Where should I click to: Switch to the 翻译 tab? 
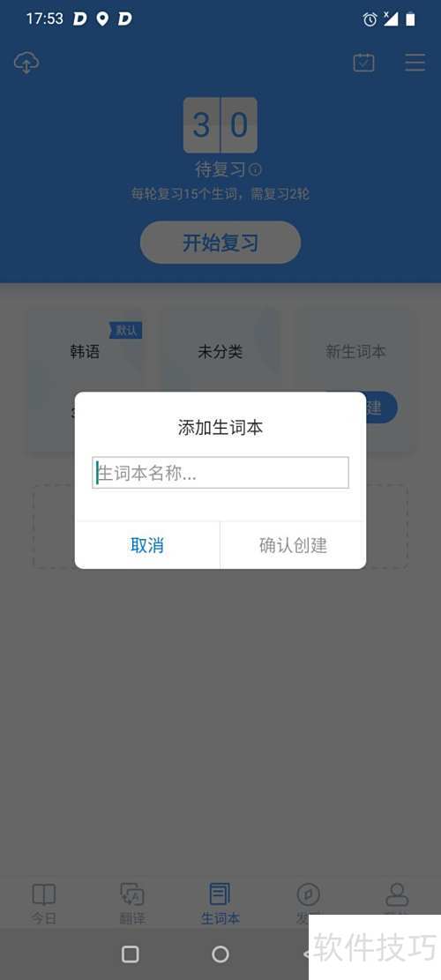pos(132,904)
